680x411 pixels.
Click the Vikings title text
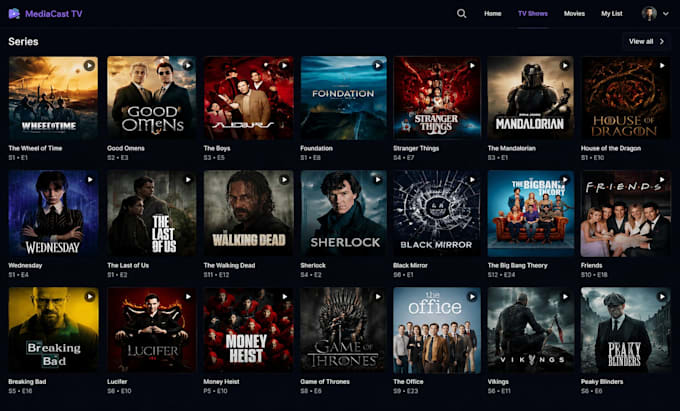pos(498,382)
